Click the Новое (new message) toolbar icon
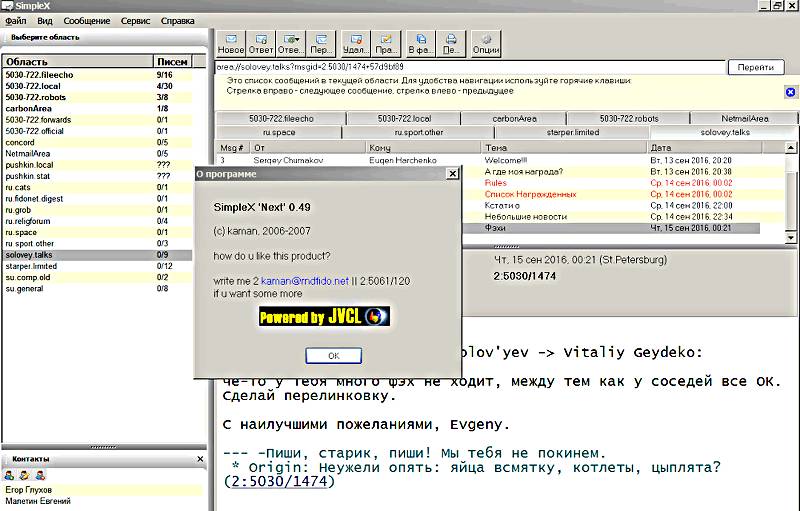The image size is (800, 511). (231, 44)
